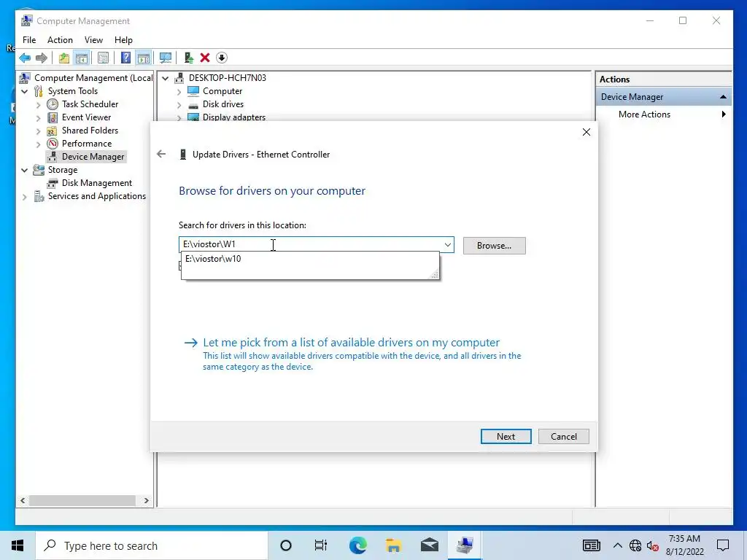Viewport: 747px width, 560px height.
Task: Click the Up one level folder icon
Action: [64, 58]
